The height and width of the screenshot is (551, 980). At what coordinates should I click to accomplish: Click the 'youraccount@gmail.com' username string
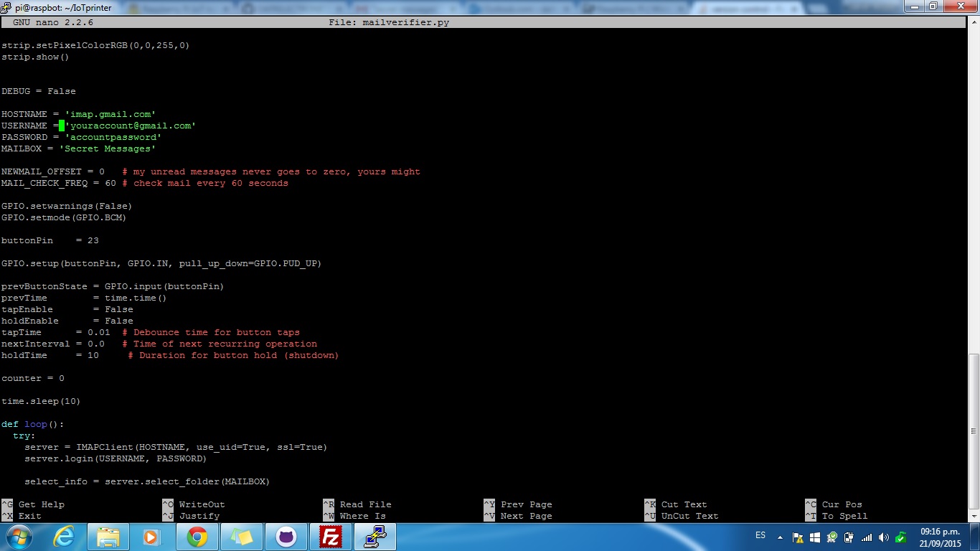(x=131, y=126)
